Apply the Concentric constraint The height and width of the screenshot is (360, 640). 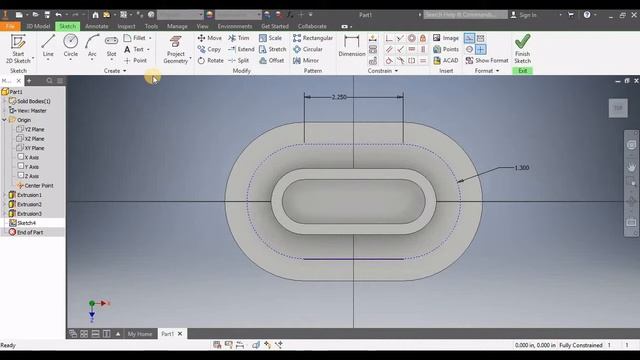(x=411, y=38)
